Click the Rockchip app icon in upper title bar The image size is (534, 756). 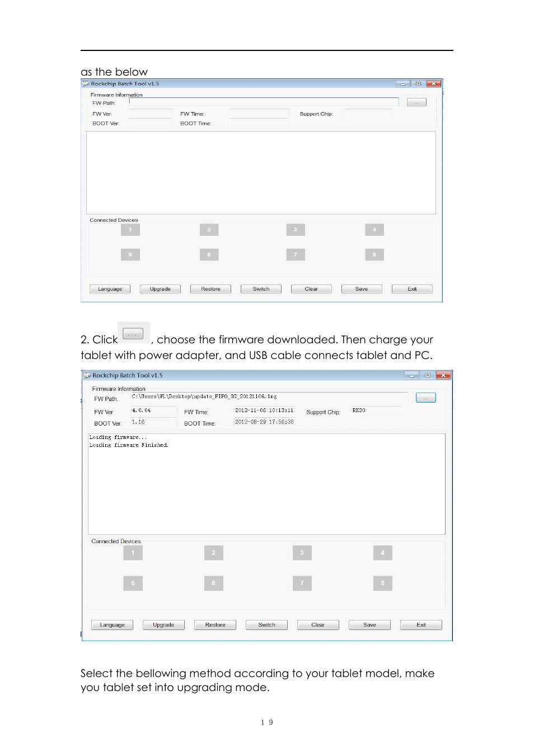tap(86, 83)
